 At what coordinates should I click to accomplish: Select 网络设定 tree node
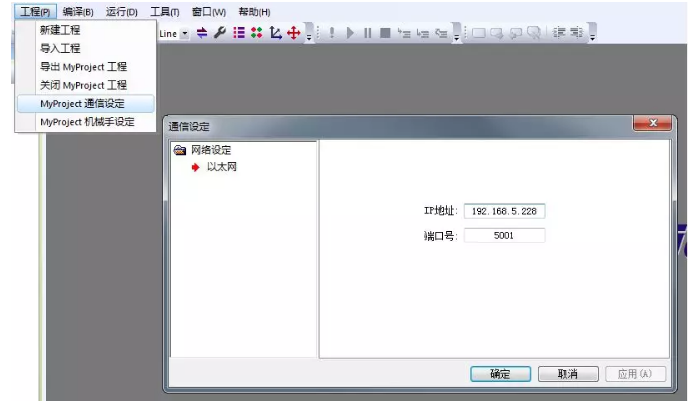pyautogui.click(x=211, y=150)
